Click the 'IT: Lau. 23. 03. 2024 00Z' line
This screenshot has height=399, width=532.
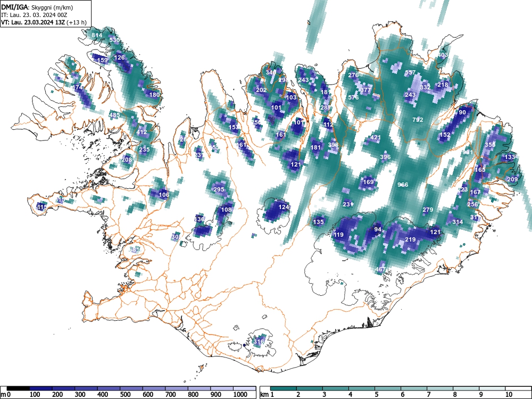(x=34, y=15)
